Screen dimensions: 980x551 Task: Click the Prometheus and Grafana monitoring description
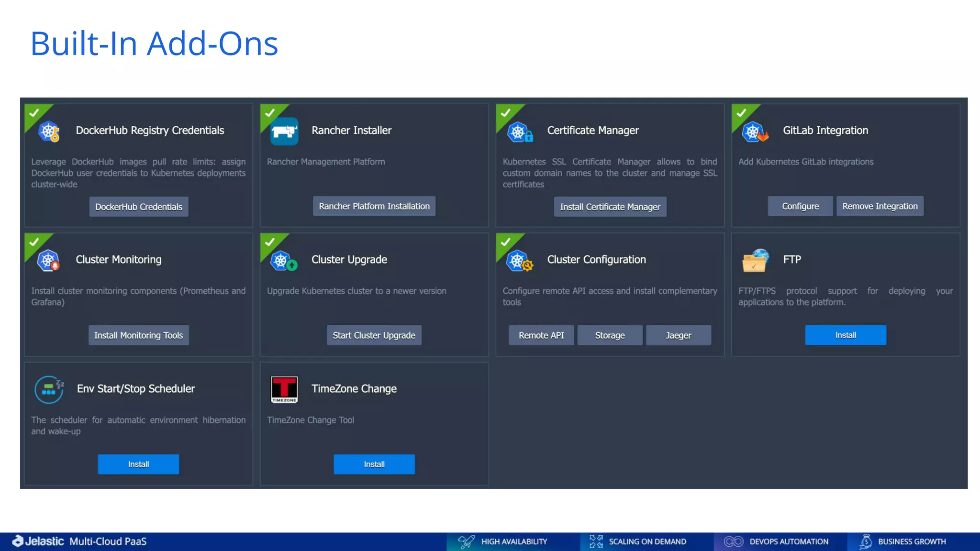(x=138, y=297)
